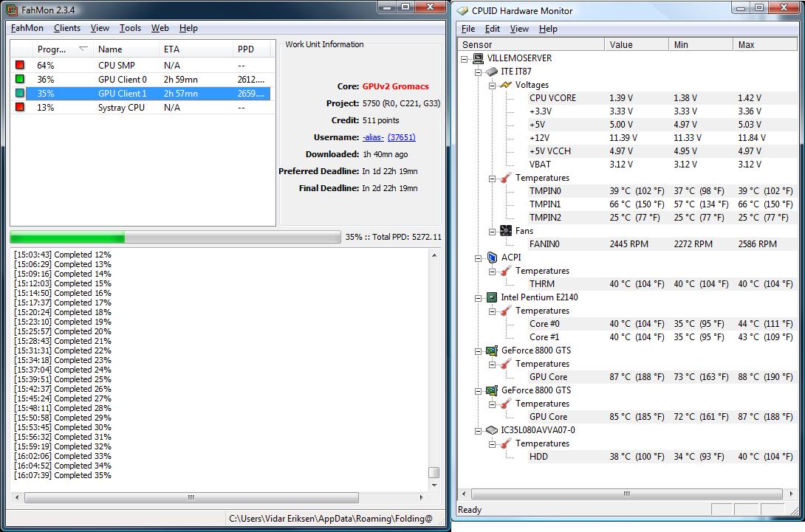Image resolution: width=805 pixels, height=532 pixels.
Task: Click the VILLEMOSERVER computer icon
Action: click(x=478, y=58)
